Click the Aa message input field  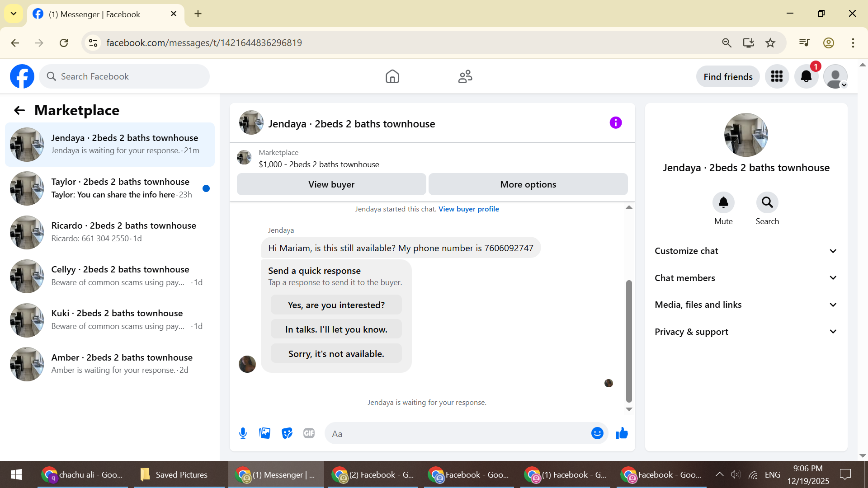(x=457, y=434)
